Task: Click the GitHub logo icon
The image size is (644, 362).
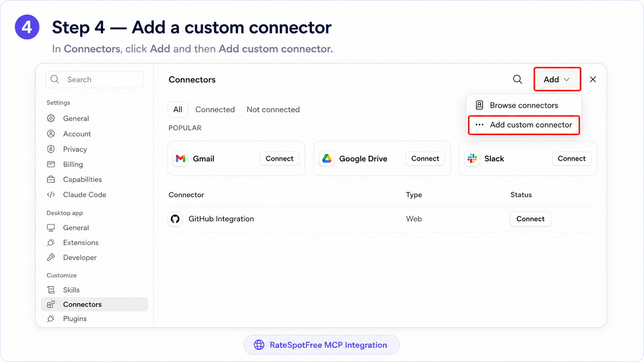Action: (175, 219)
